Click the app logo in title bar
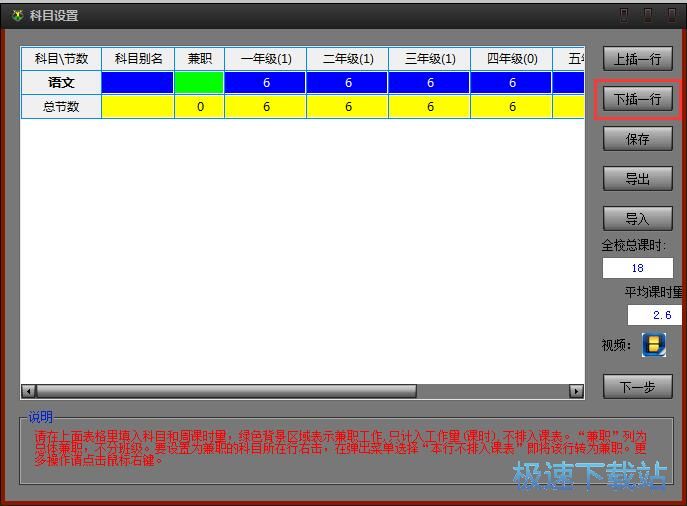 (18, 16)
